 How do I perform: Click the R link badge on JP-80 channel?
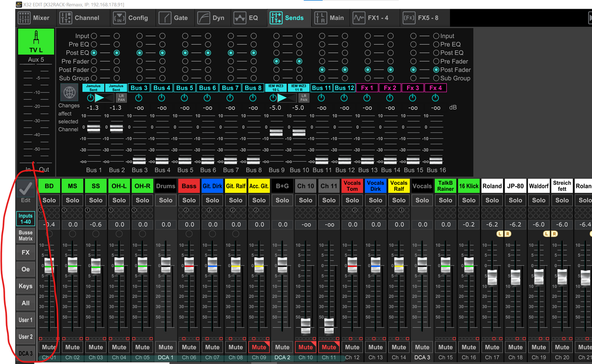point(508,234)
